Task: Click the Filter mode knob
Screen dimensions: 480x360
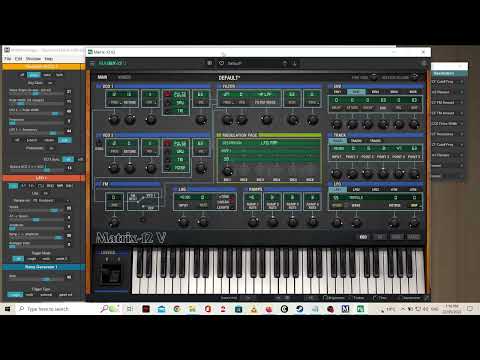Action: pyautogui.click(x=266, y=119)
